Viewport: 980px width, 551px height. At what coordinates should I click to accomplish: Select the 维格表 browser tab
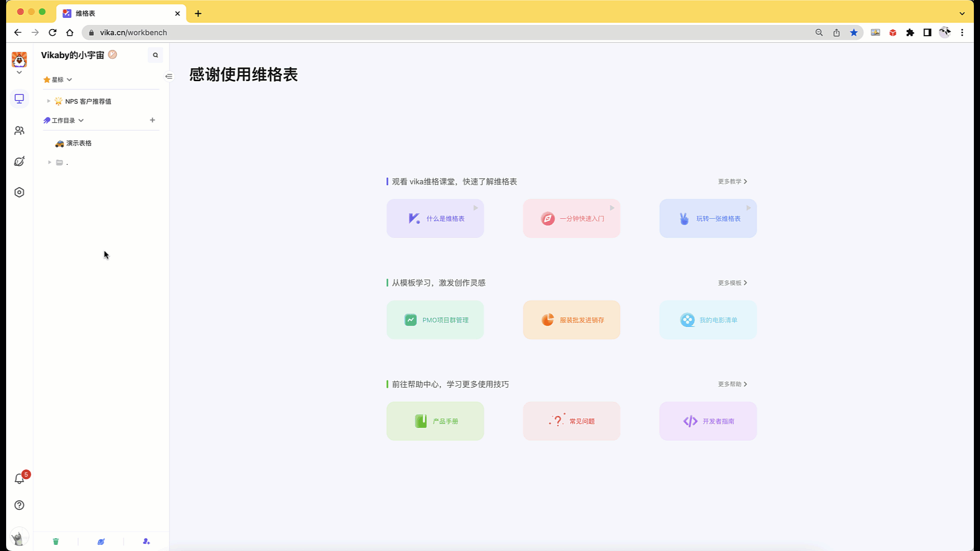(121, 13)
